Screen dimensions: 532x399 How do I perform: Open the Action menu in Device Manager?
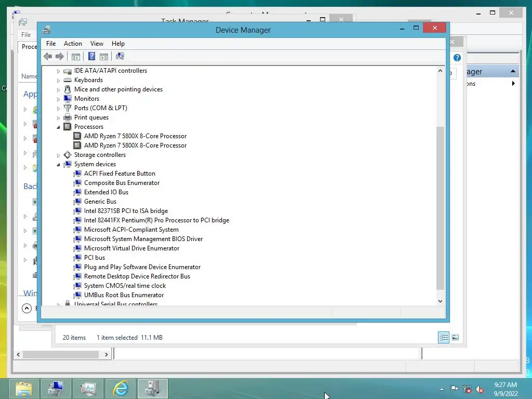click(73, 44)
